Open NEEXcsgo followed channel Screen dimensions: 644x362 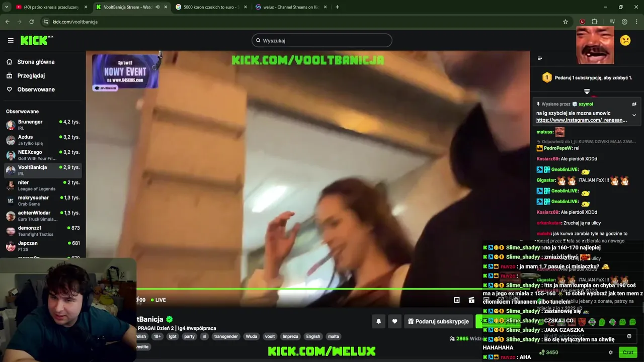[43, 155]
